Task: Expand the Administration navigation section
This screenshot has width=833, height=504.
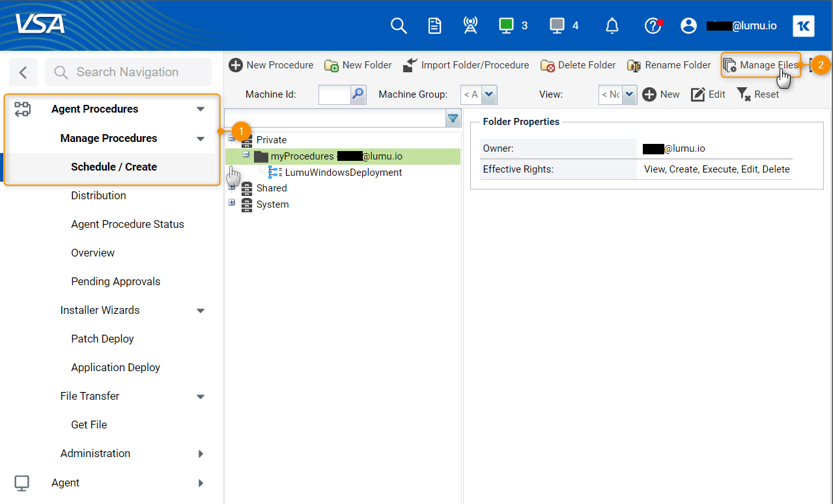Action: (x=201, y=454)
